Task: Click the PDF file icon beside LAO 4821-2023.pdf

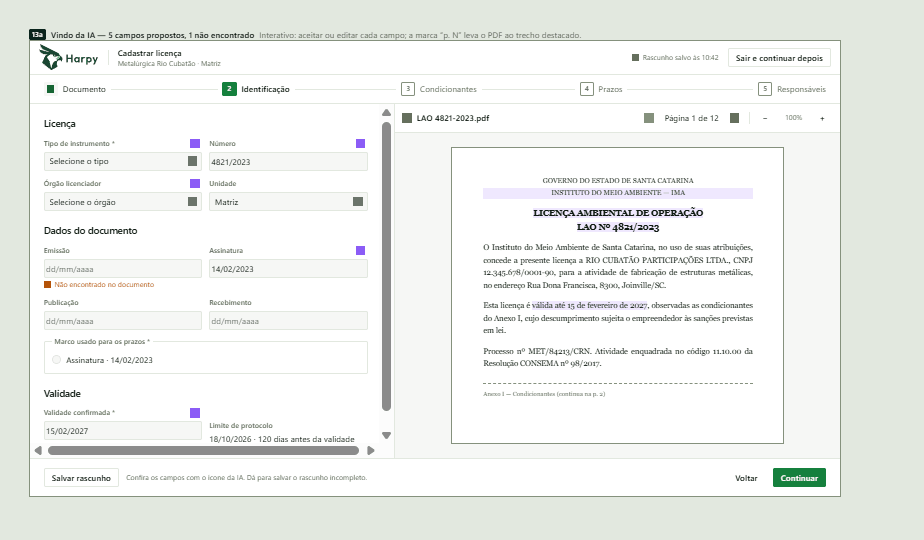Action: click(407, 118)
